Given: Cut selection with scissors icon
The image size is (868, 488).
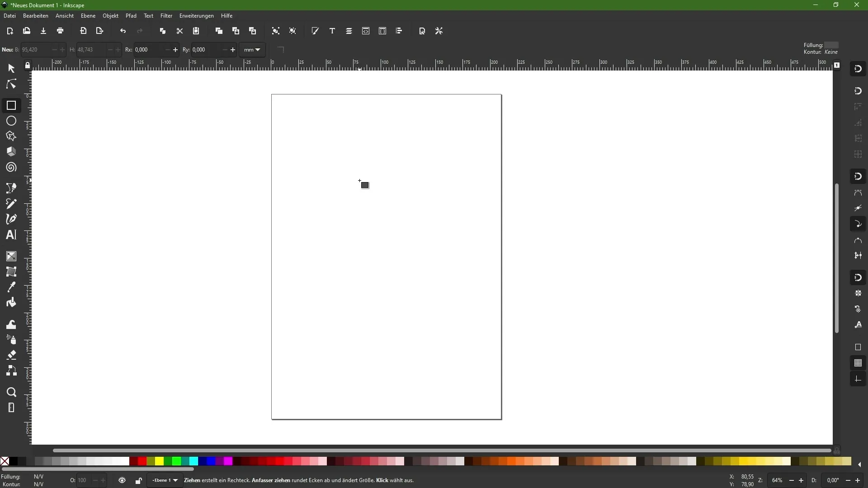Looking at the screenshot, I should point(179,31).
